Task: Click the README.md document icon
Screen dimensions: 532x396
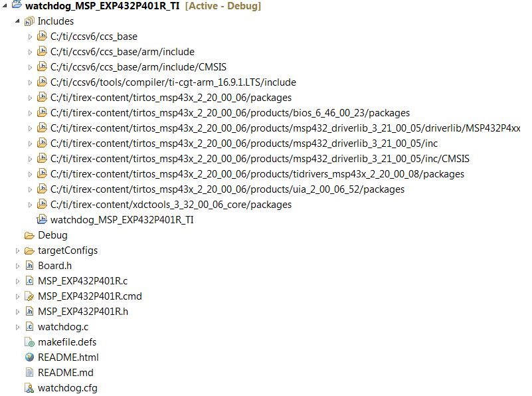Action: pos(29,373)
